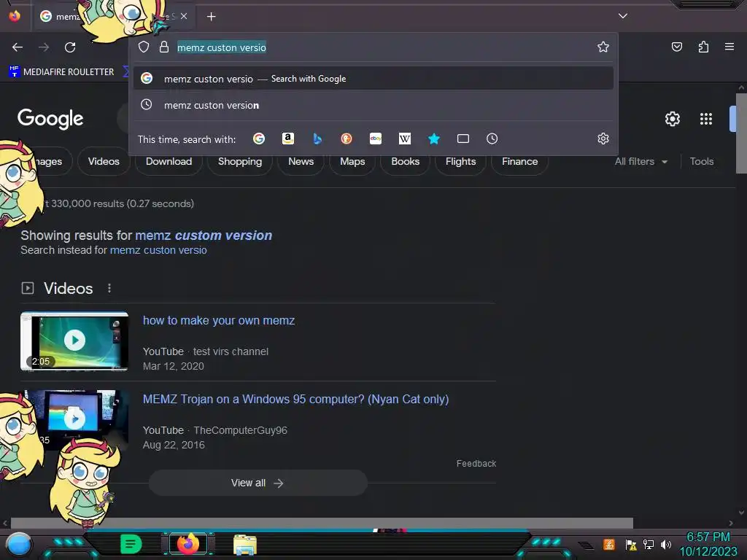The image size is (747, 560).
Task: Show site security lock info
Action: 164,47
